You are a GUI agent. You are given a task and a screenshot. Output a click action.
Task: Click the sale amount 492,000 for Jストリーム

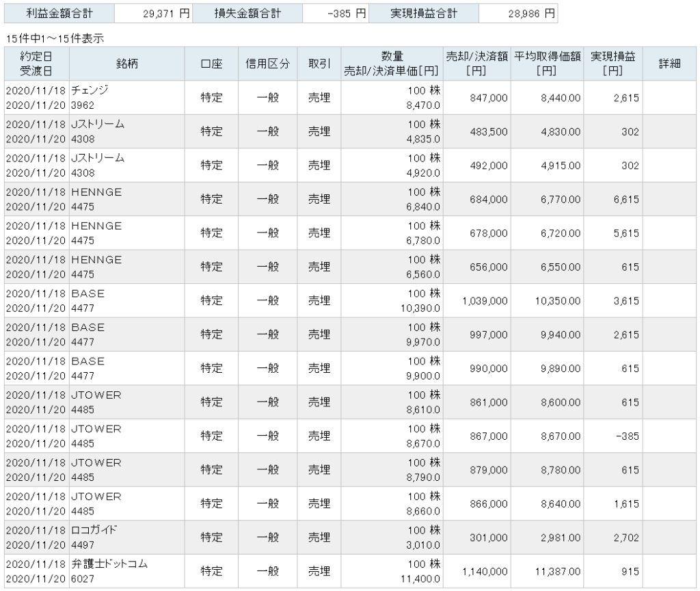(488, 166)
